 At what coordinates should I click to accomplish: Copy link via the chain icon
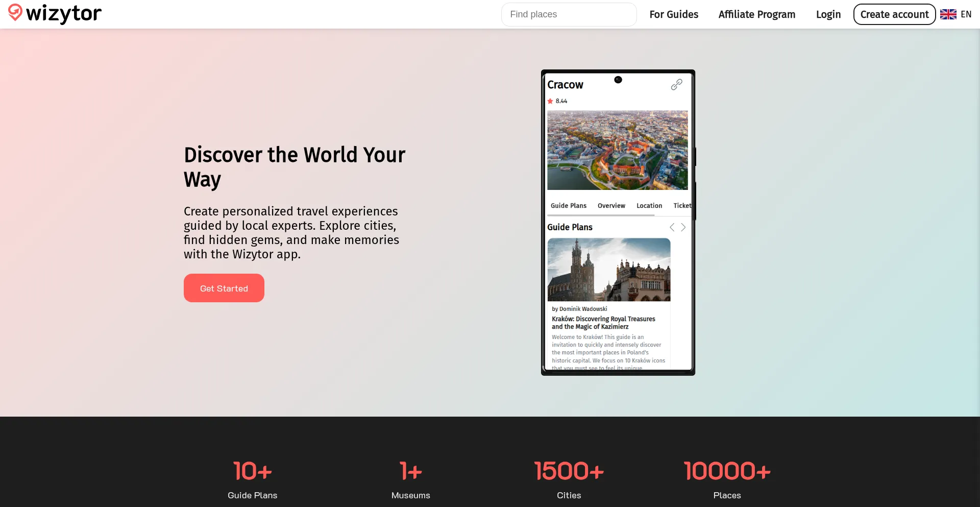pyautogui.click(x=676, y=85)
